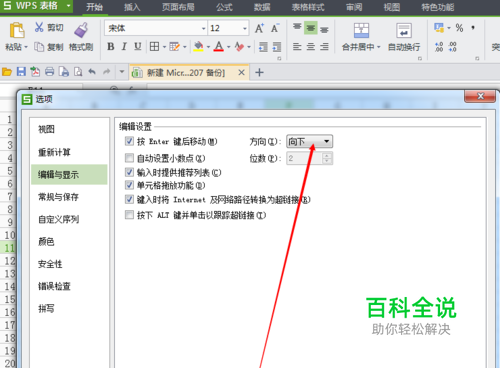
Task: Click the cell borders icon
Action: coord(154,47)
